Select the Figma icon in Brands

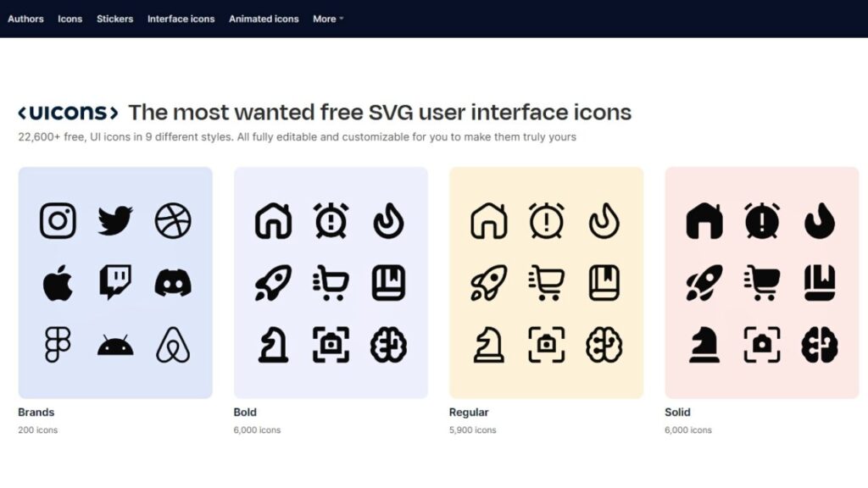pyautogui.click(x=57, y=342)
